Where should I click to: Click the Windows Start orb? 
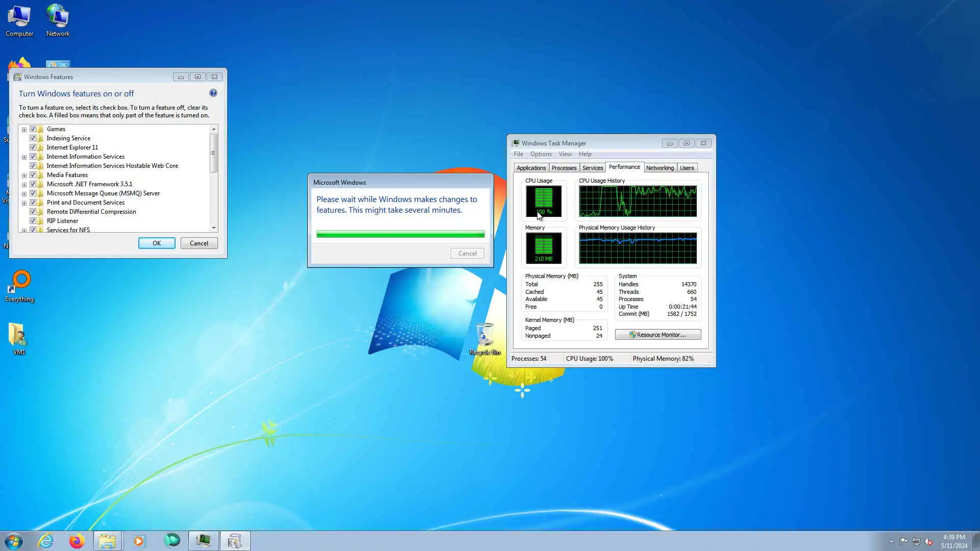14,541
